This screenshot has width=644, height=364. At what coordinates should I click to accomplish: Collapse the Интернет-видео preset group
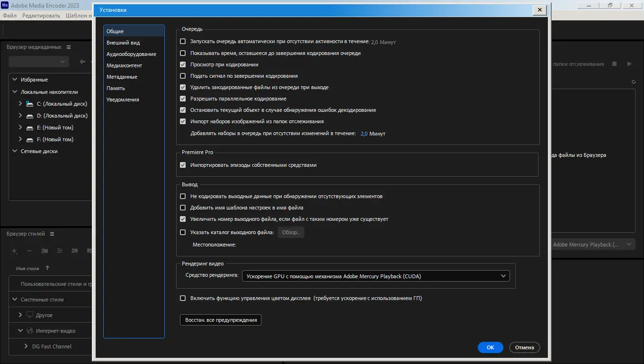click(x=20, y=331)
